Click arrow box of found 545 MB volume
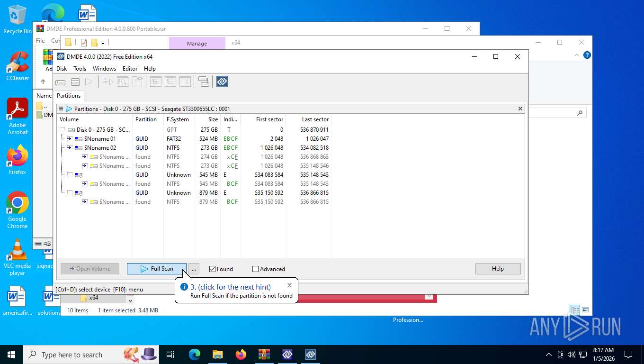The height and width of the screenshot is (364, 644). 85,184
